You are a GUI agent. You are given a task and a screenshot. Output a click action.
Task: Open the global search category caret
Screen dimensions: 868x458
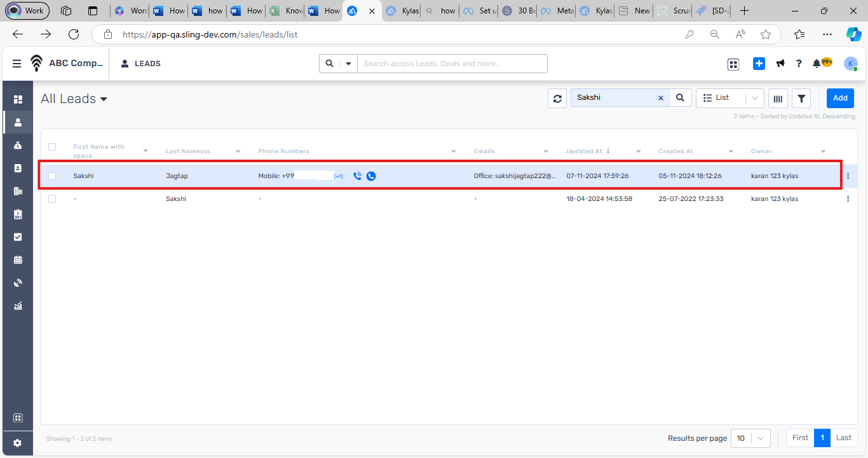point(348,64)
